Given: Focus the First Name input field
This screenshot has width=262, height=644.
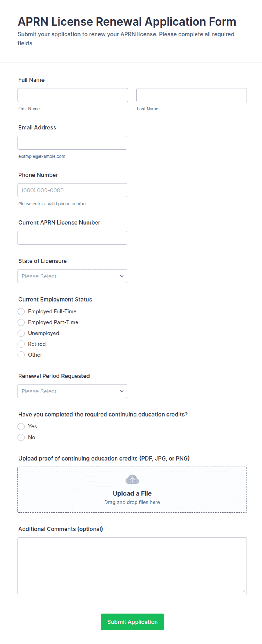Looking at the screenshot, I should tap(73, 95).
